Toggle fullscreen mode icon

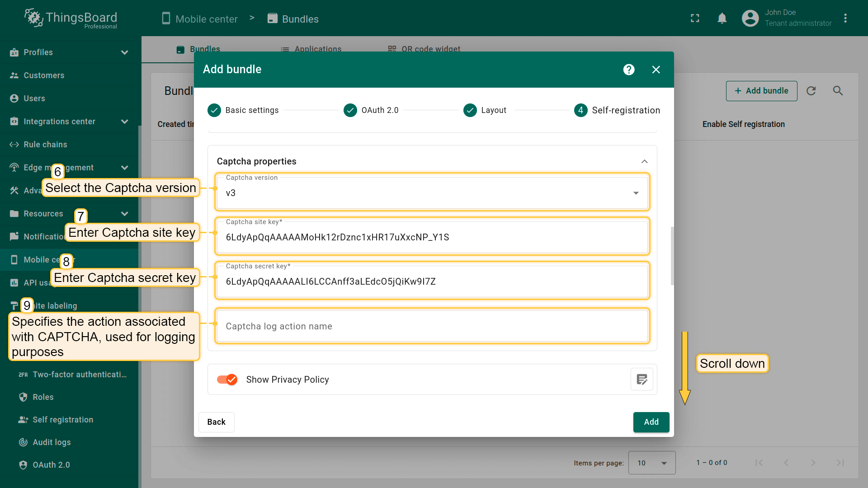[695, 19]
